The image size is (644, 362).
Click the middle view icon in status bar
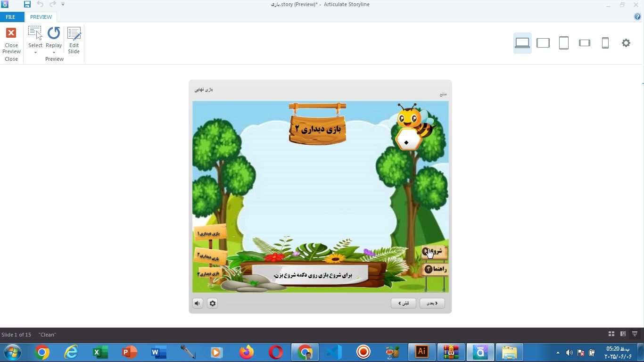pyautogui.click(x=623, y=334)
